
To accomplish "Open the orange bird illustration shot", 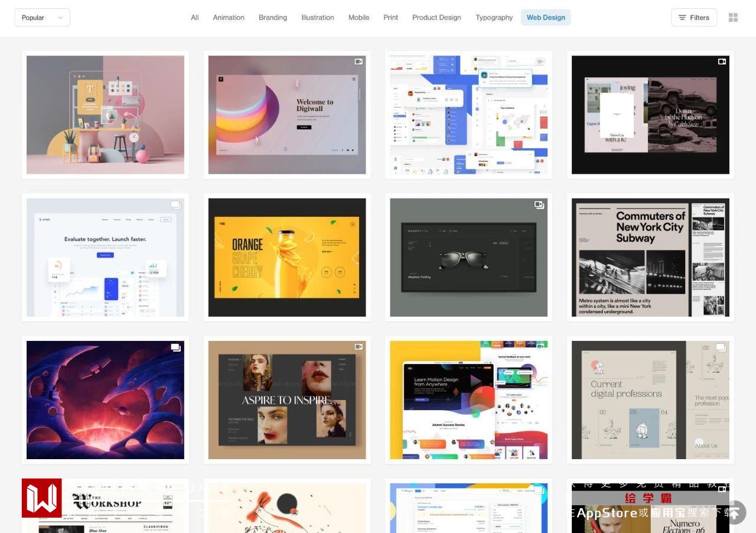I will [x=287, y=508].
